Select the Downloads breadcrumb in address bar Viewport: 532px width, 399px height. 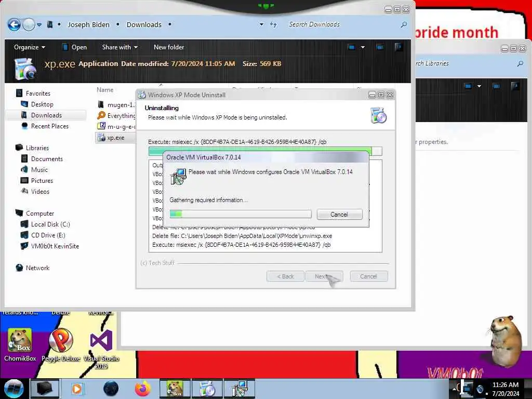click(144, 24)
